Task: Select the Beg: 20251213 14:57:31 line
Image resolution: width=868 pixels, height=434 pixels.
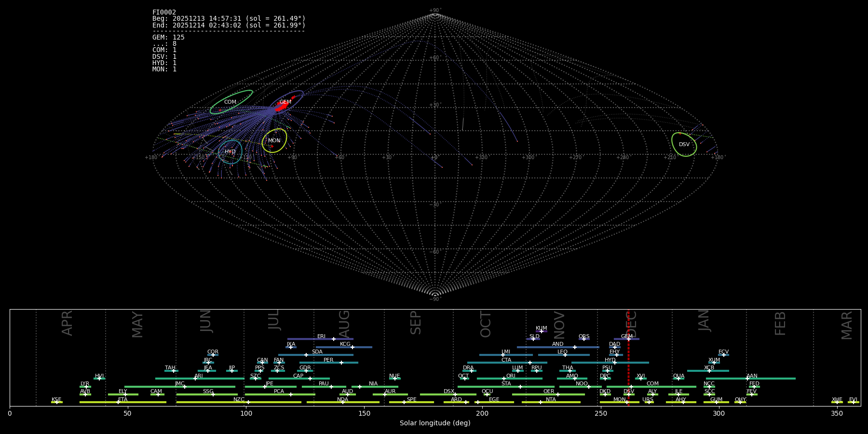Action: (x=229, y=19)
